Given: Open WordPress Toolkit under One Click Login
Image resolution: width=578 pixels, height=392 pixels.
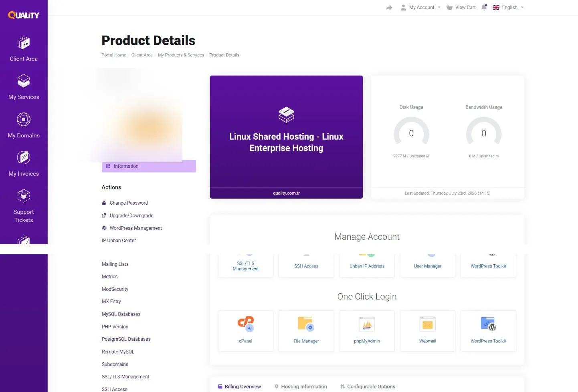Looking at the screenshot, I should coord(488,331).
